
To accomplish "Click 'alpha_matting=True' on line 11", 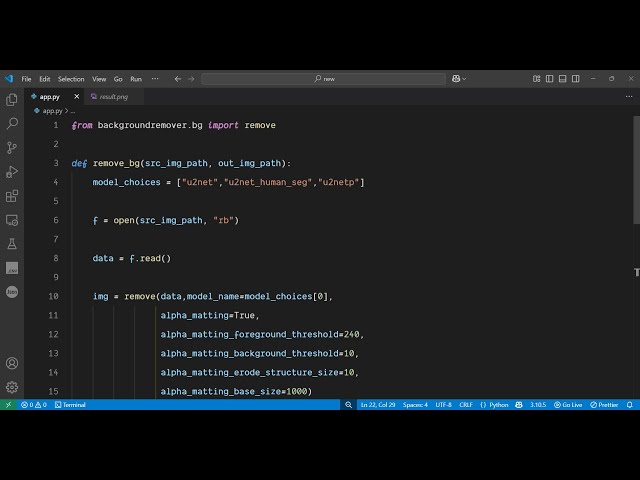I will [x=208, y=316].
